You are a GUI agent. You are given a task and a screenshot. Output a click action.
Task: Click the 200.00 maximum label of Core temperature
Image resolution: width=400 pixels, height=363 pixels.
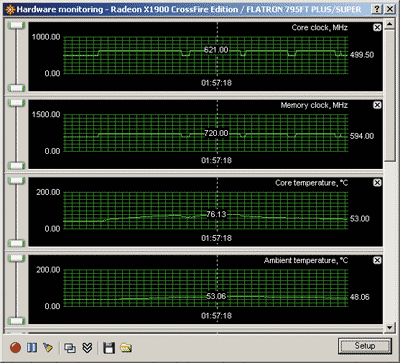tap(48, 192)
